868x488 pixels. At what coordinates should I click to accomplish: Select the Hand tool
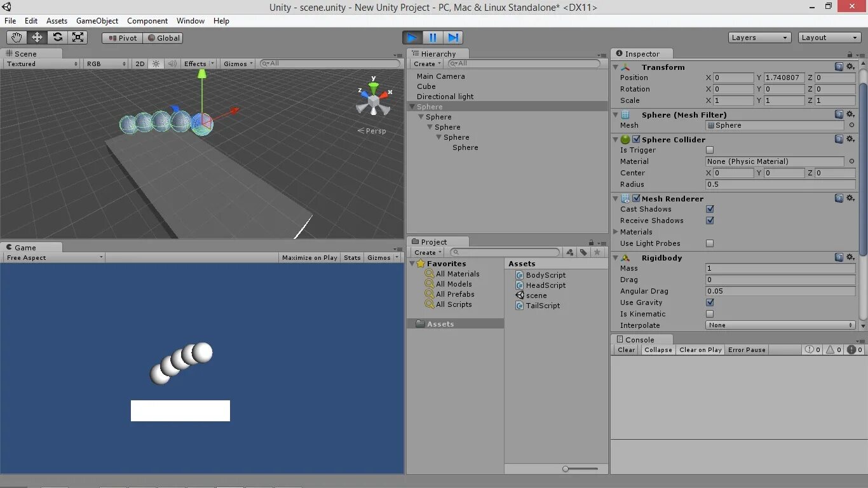(x=17, y=37)
